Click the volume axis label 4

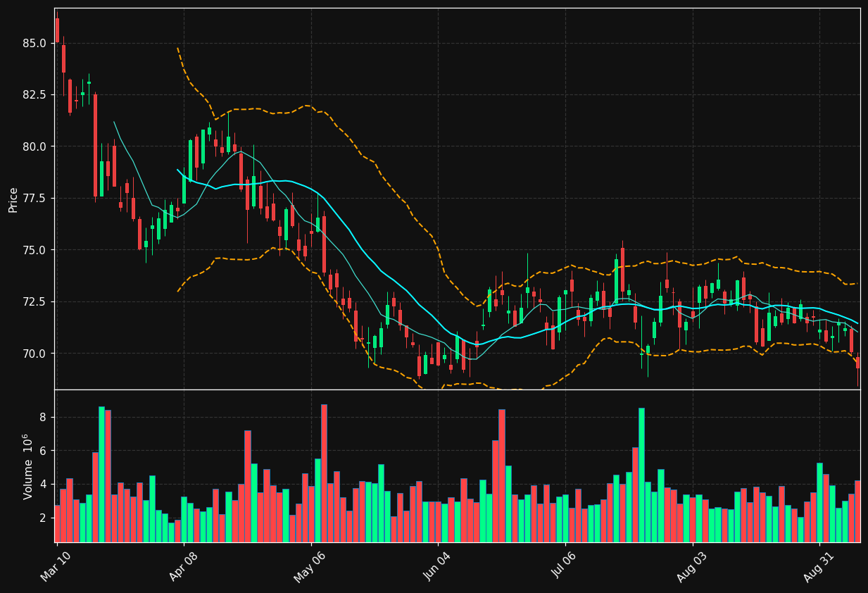tap(42, 485)
